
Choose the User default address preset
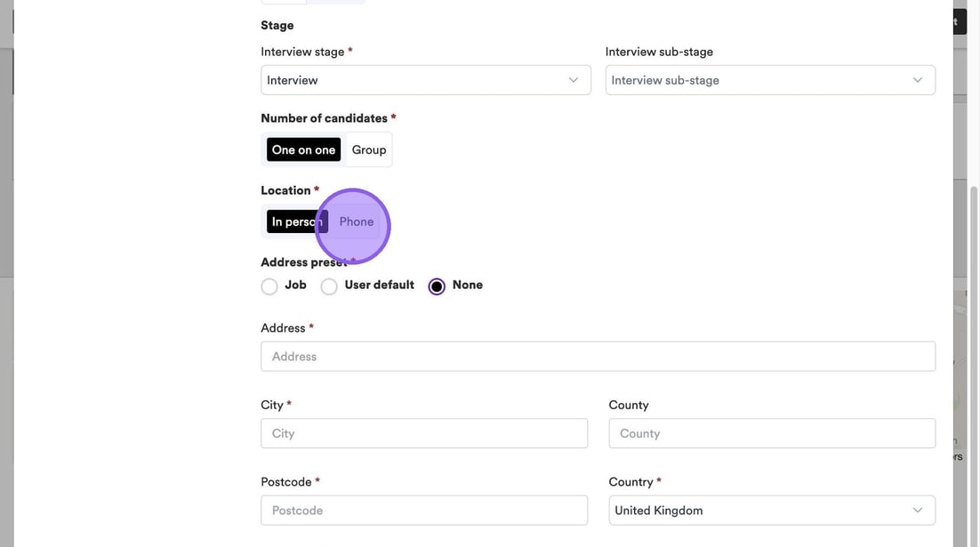coord(329,286)
